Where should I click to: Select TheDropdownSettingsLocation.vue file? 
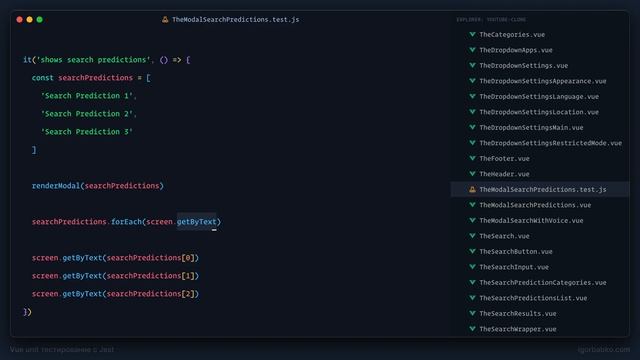coord(539,112)
